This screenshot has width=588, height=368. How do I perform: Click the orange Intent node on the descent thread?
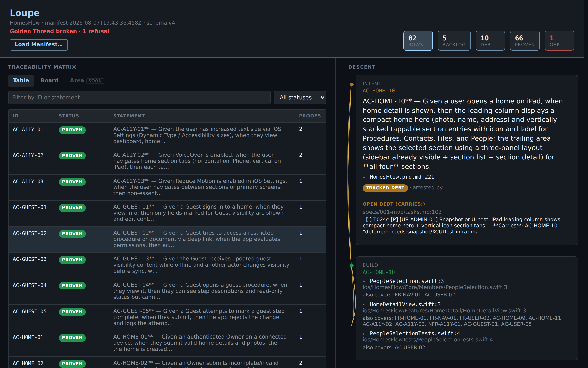[352, 84]
